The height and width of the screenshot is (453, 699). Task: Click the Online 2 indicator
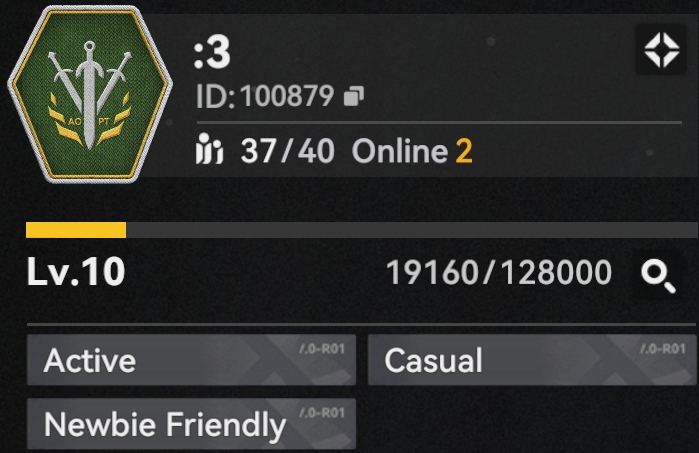pos(412,151)
